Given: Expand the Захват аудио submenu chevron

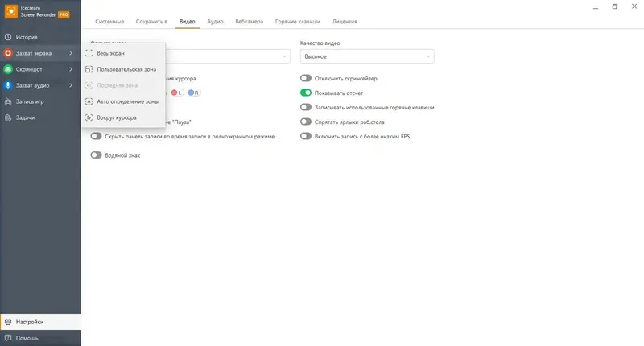Looking at the screenshot, I should pyautogui.click(x=71, y=85).
